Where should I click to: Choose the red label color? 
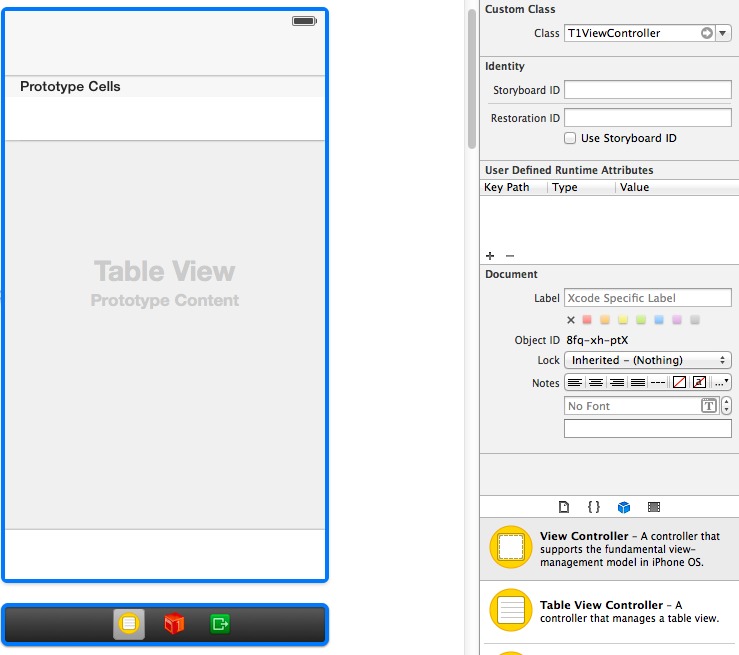pos(587,320)
